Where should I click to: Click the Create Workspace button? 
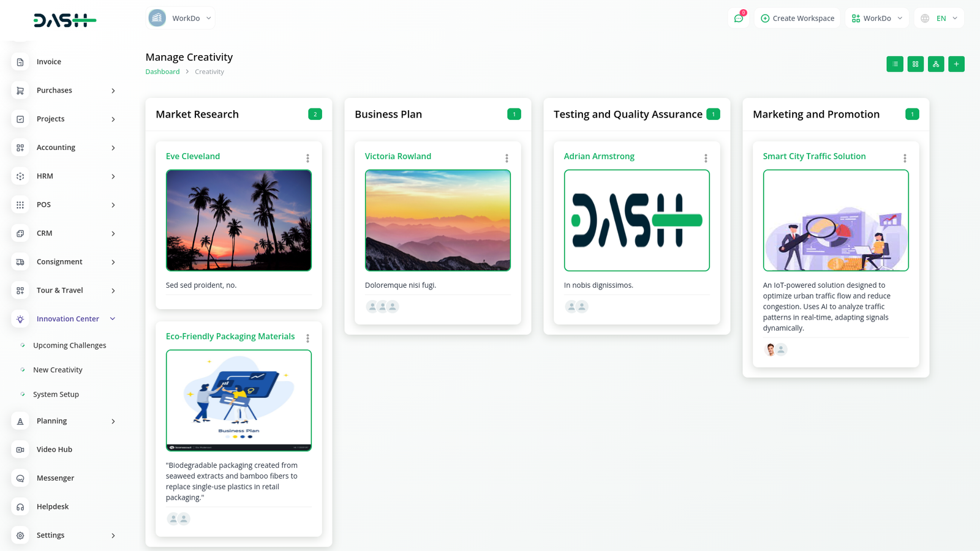coord(798,18)
